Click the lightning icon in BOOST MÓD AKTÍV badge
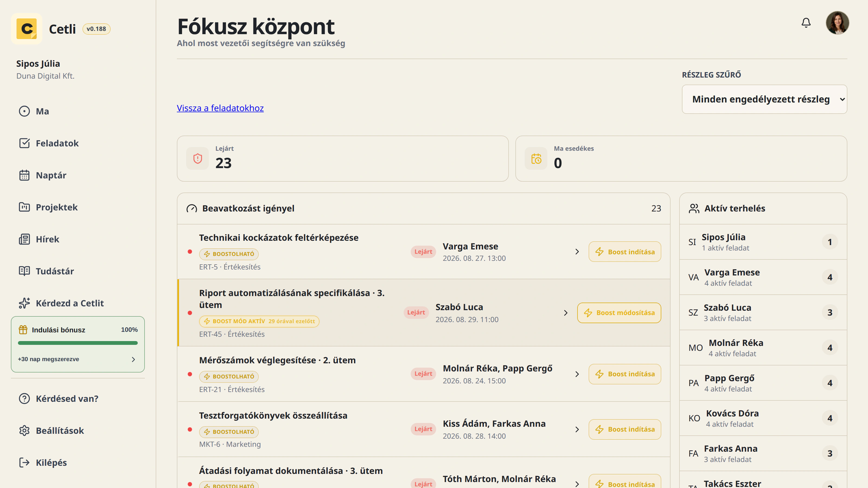This screenshot has width=868, height=488. pos(207,321)
